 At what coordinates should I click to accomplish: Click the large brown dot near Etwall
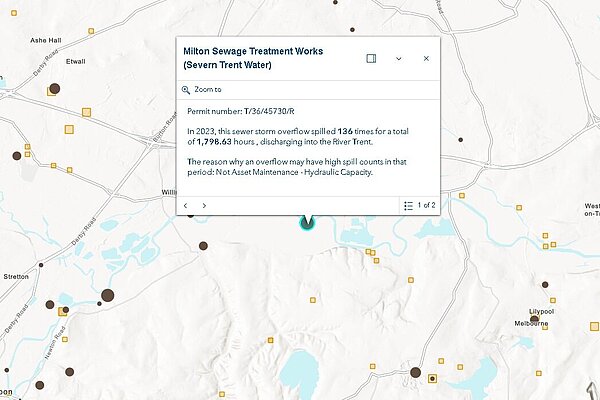pyautogui.click(x=55, y=89)
